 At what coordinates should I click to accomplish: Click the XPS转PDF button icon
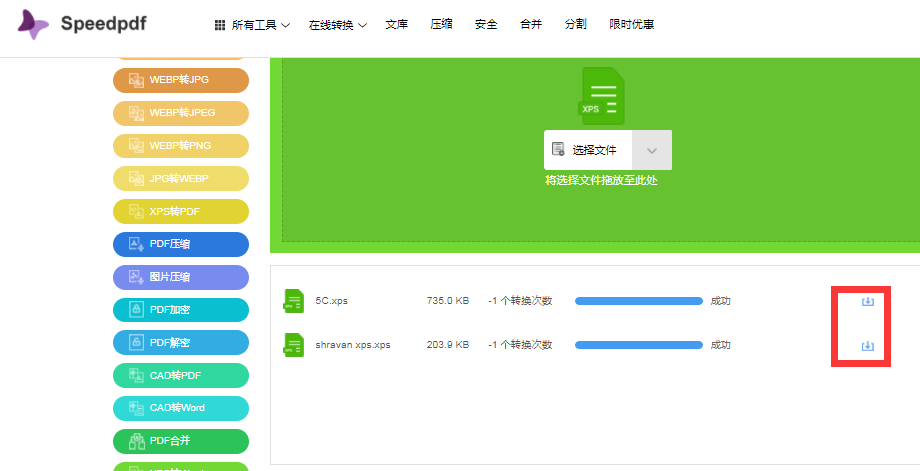coord(136,211)
